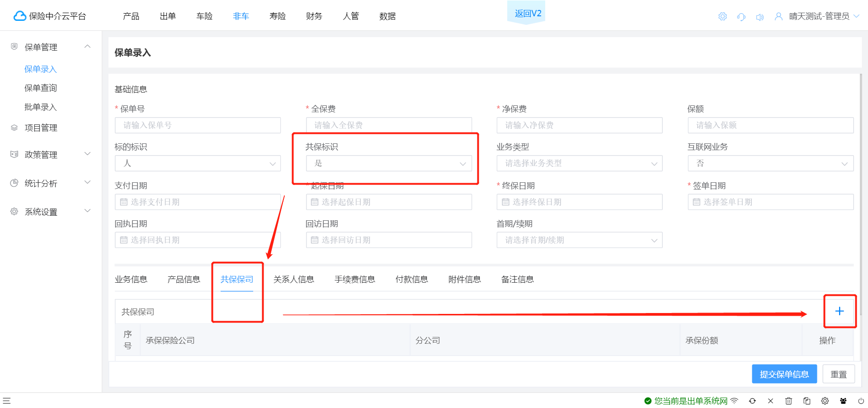Open the 财务 top menu

(314, 16)
